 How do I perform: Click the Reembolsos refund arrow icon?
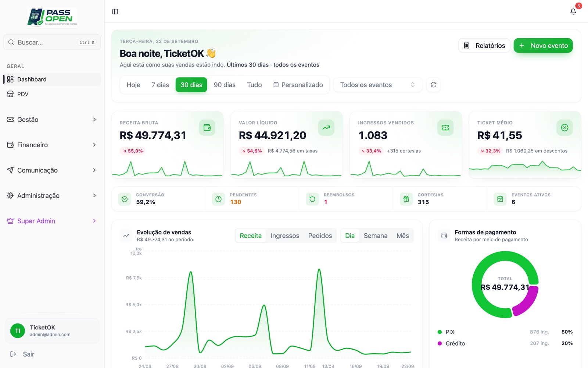pyautogui.click(x=312, y=199)
